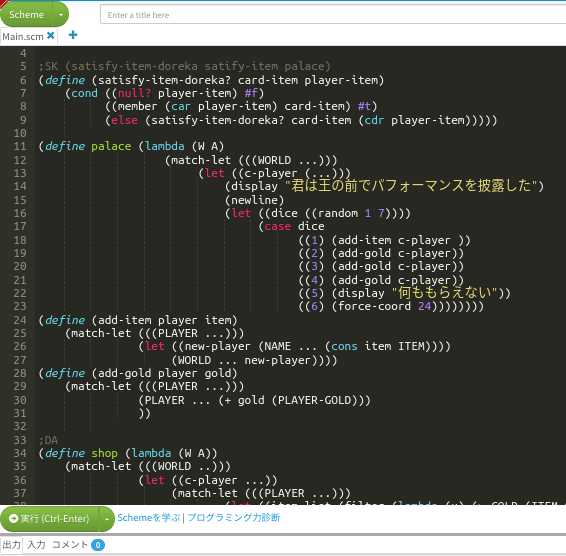Click the word 'shop' on line 34
The width and height of the screenshot is (566, 556).
pos(104,453)
